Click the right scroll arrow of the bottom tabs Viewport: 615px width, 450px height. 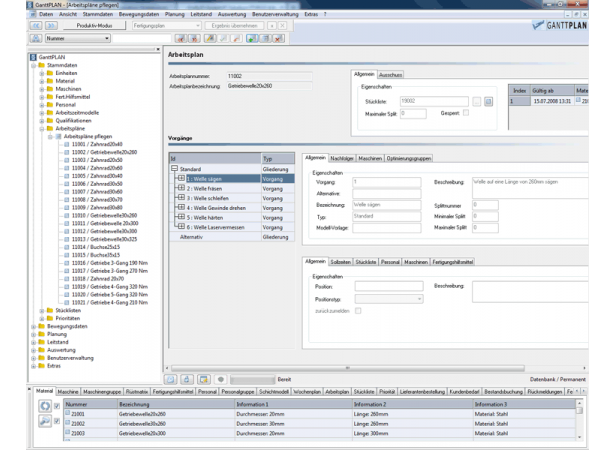click(584, 392)
